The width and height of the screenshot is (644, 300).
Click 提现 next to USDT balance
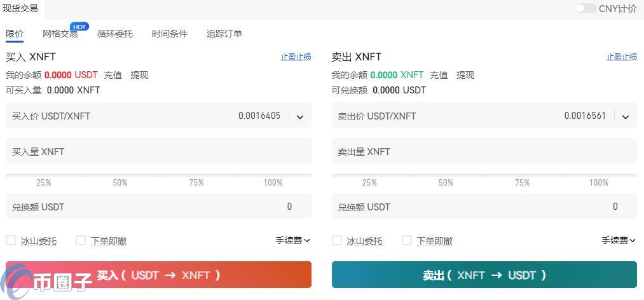click(x=140, y=75)
